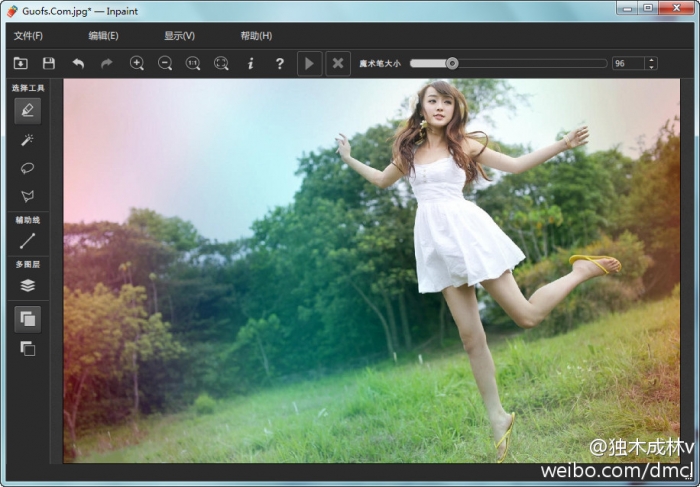Zoom out of the image

(165, 63)
